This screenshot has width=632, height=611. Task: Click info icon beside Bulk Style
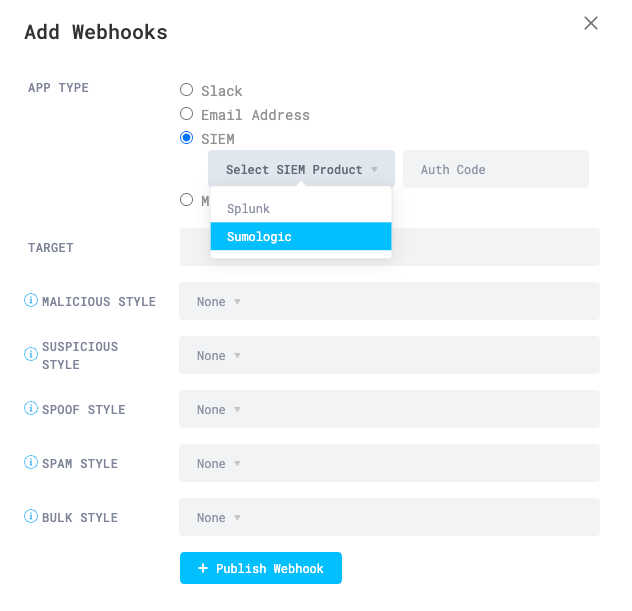coord(31,517)
